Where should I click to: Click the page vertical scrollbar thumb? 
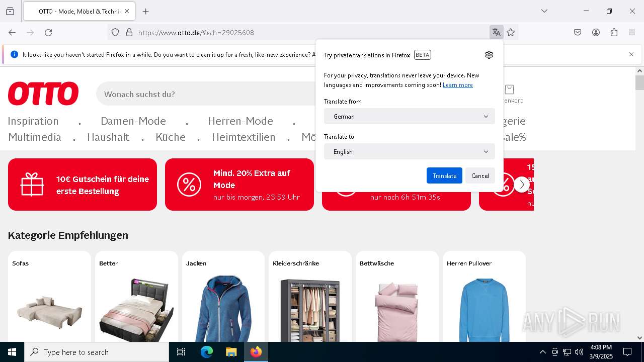pyautogui.click(x=639, y=82)
